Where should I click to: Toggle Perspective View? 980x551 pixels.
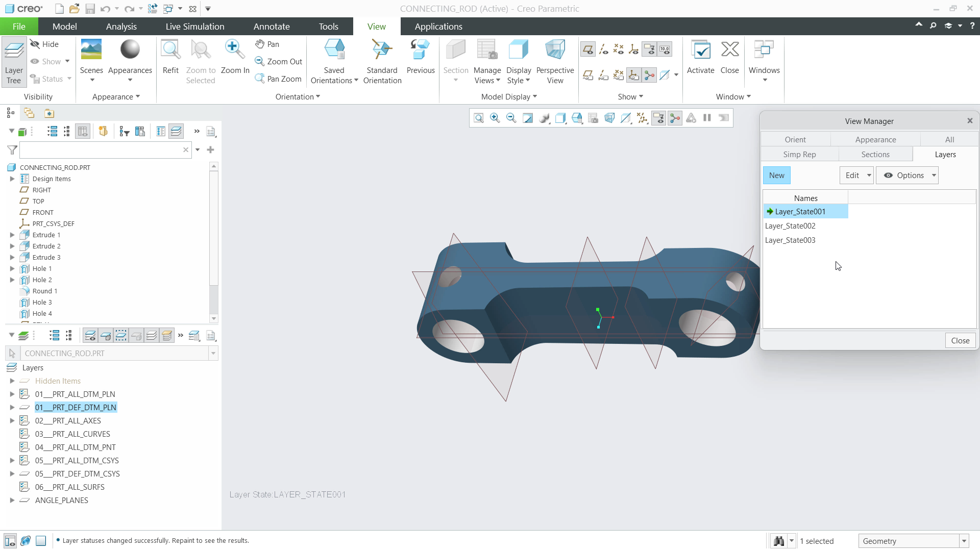555,62
